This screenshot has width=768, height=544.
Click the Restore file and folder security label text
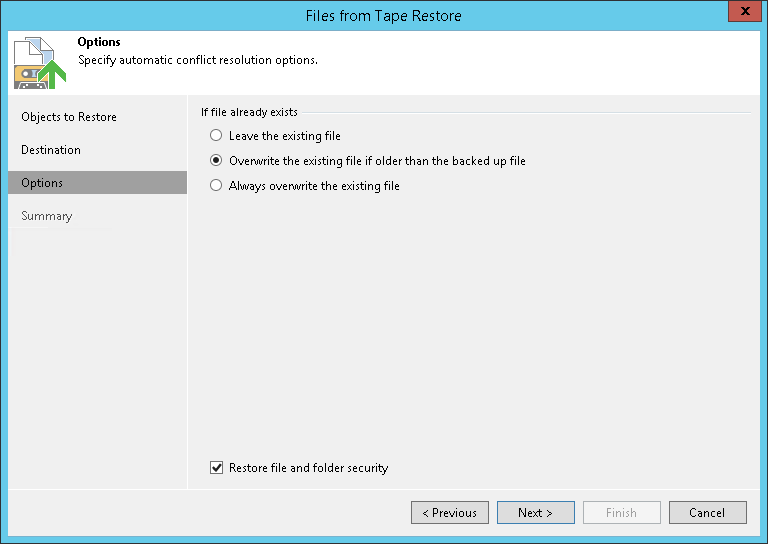tap(308, 468)
